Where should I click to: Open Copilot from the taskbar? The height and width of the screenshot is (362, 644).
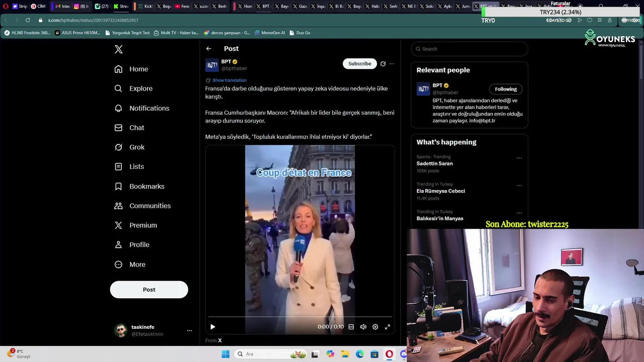(x=330, y=354)
